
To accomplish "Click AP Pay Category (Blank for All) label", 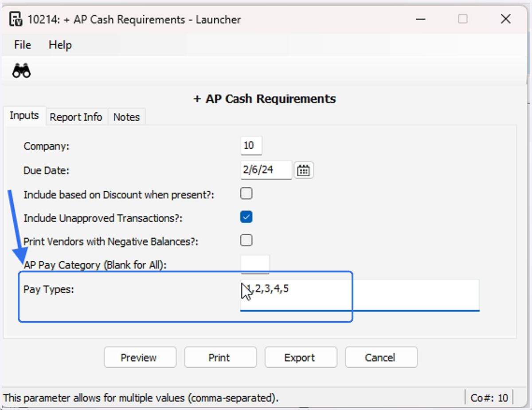I will pyautogui.click(x=95, y=265).
